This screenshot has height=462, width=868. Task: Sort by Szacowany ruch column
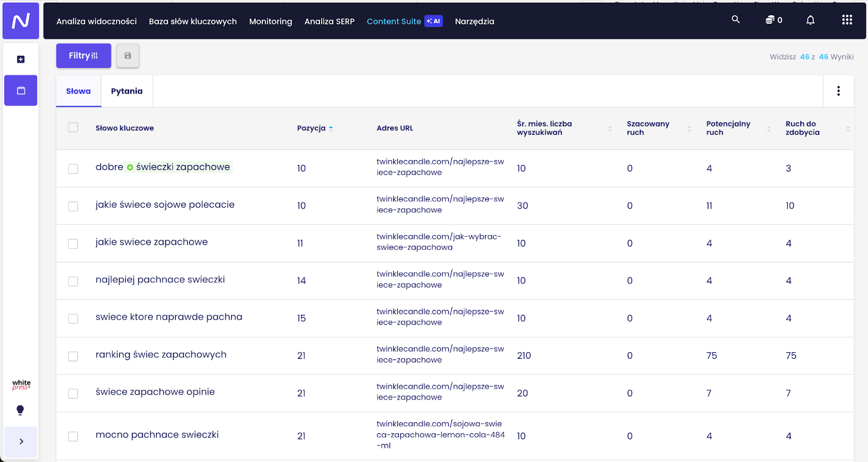pyautogui.click(x=690, y=129)
